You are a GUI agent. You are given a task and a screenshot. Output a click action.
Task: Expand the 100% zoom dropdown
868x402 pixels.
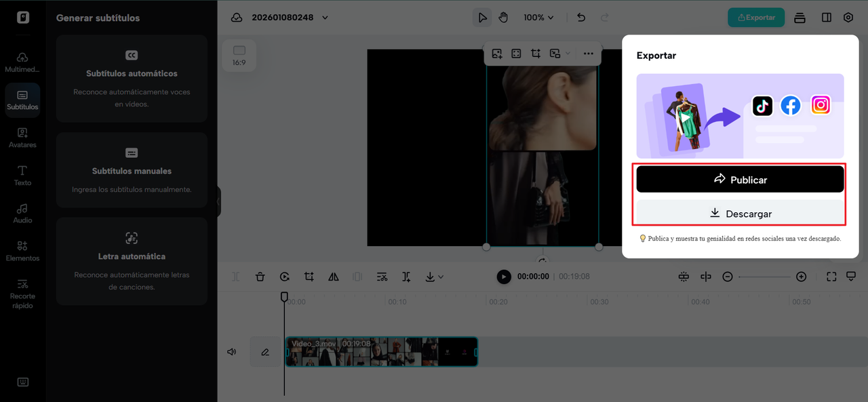538,18
